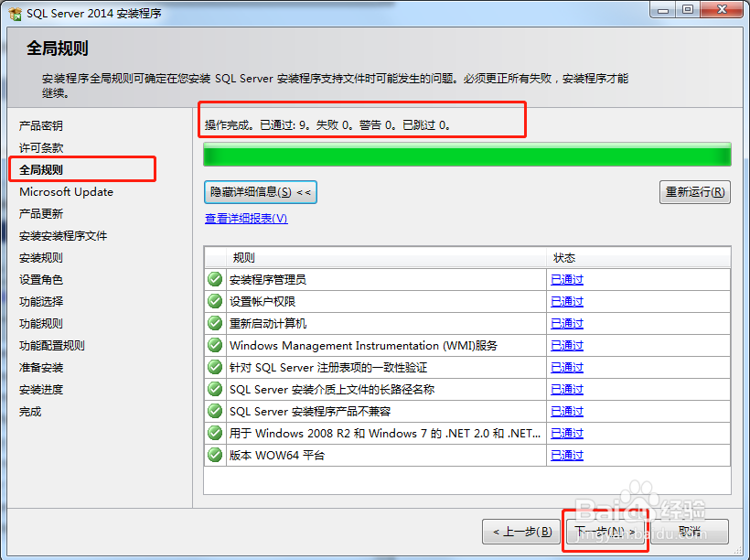Screen dimensions: 750x560
Task: Click green check icon for .NET 2.0 rule
Action: [215, 433]
